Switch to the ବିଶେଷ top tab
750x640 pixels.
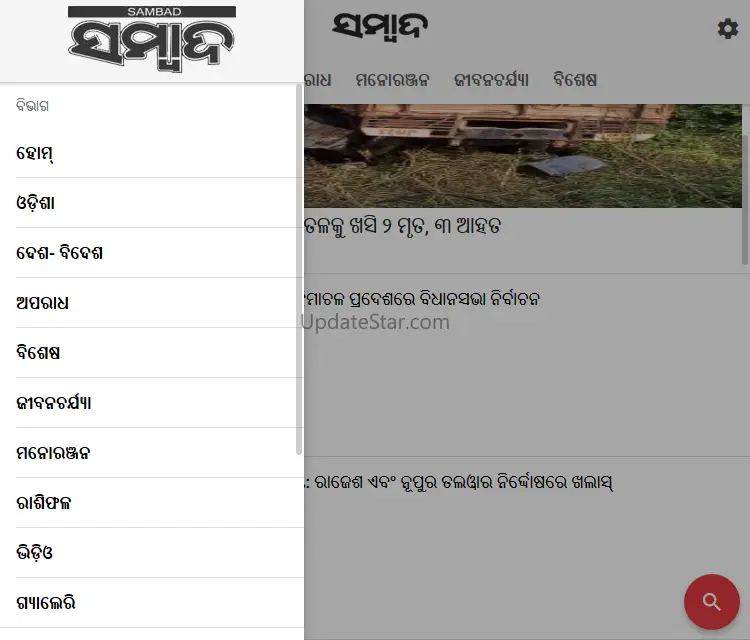[575, 79]
